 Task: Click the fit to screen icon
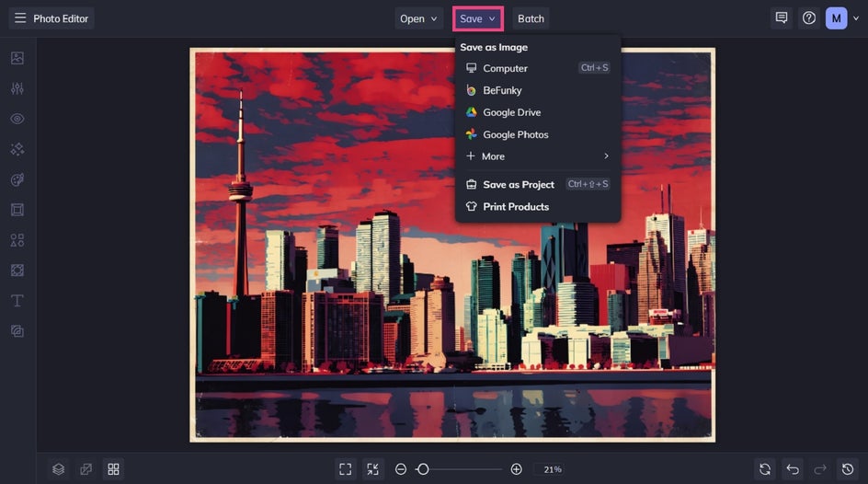click(x=346, y=469)
